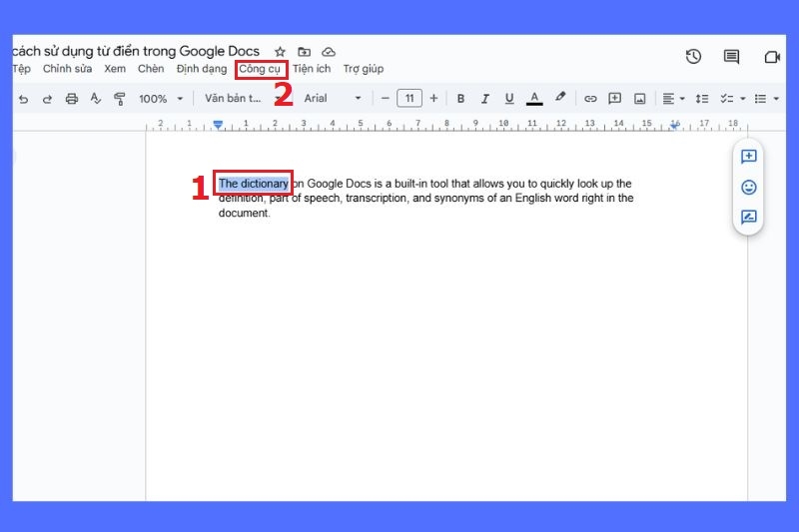Open the 100% zoom dropdown
Screen dimensions: 799x532
pos(161,99)
